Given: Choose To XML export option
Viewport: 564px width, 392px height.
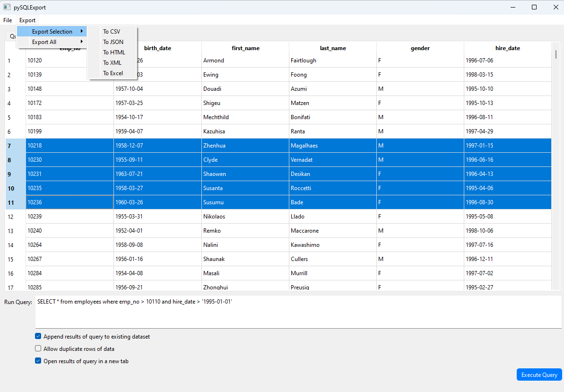Looking at the screenshot, I should tap(112, 63).
